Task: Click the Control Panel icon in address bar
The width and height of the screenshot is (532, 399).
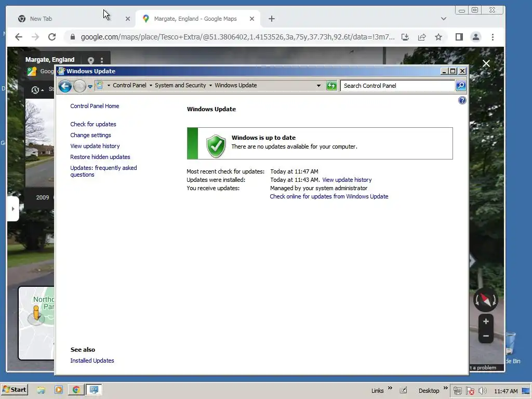Action: point(99,85)
